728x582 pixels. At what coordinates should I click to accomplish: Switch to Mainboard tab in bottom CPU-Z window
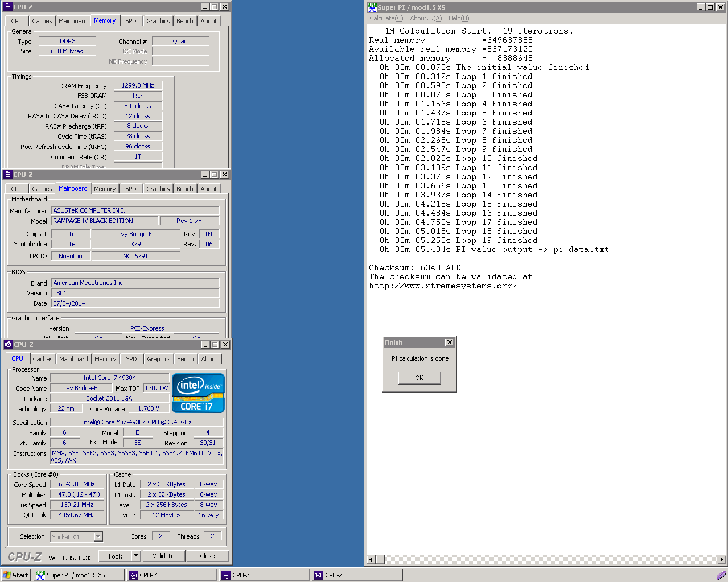coord(73,359)
